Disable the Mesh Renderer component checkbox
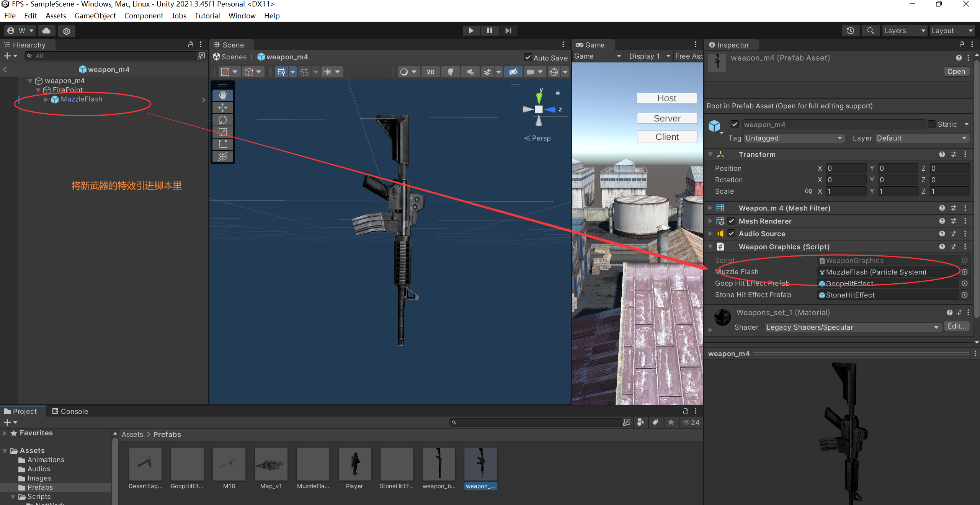The image size is (980, 505). coord(731,221)
